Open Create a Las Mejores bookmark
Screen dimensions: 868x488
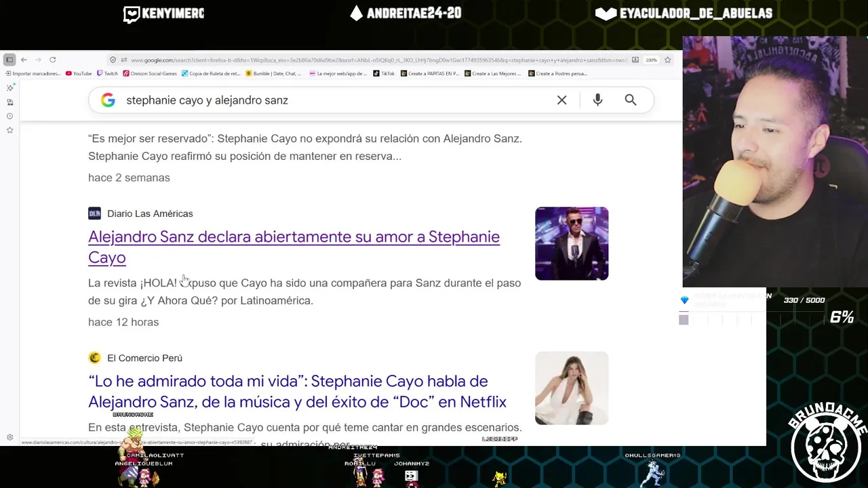(x=493, y=73)
